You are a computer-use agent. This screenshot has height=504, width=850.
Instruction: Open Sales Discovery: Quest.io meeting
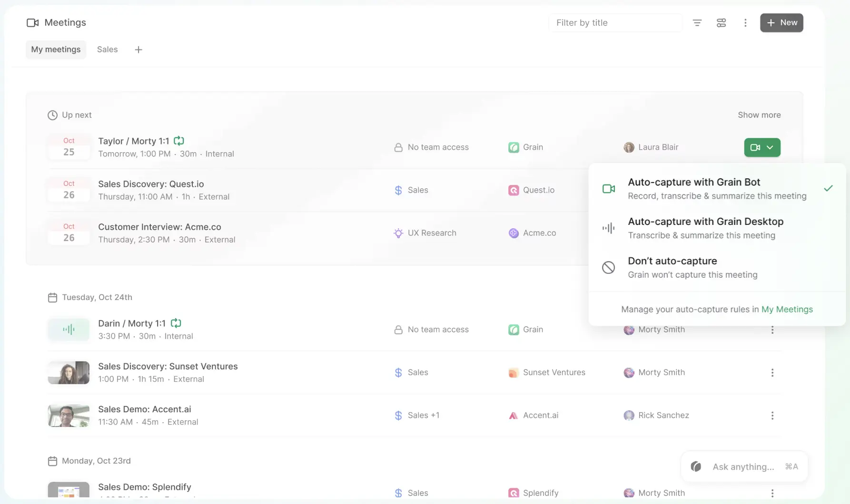[x=151, y=184]
